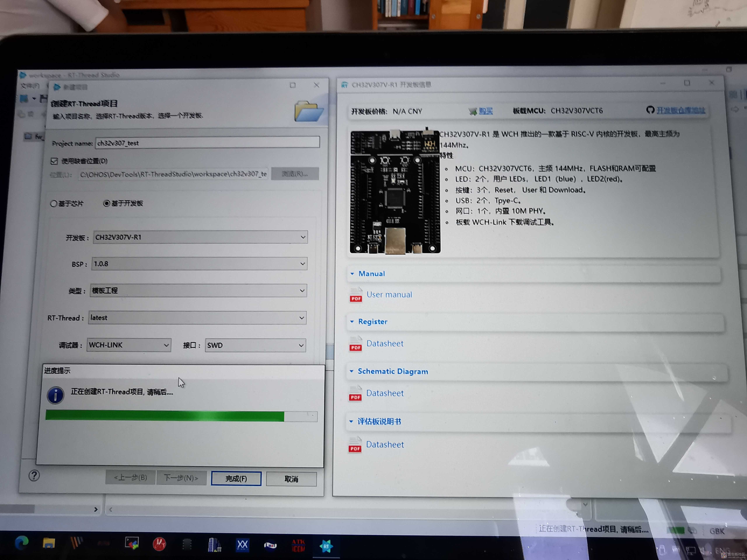
Task: Click the help question mark icon
Action: coord(34,476)
